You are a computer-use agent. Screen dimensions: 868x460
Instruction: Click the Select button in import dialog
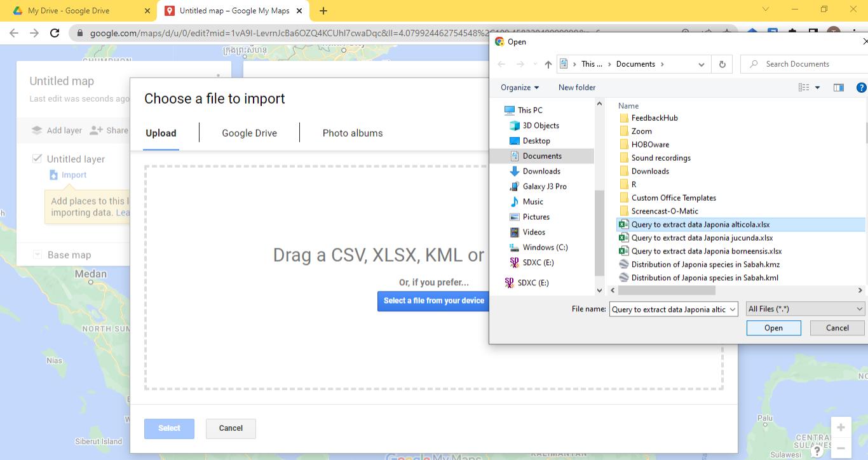169,428
